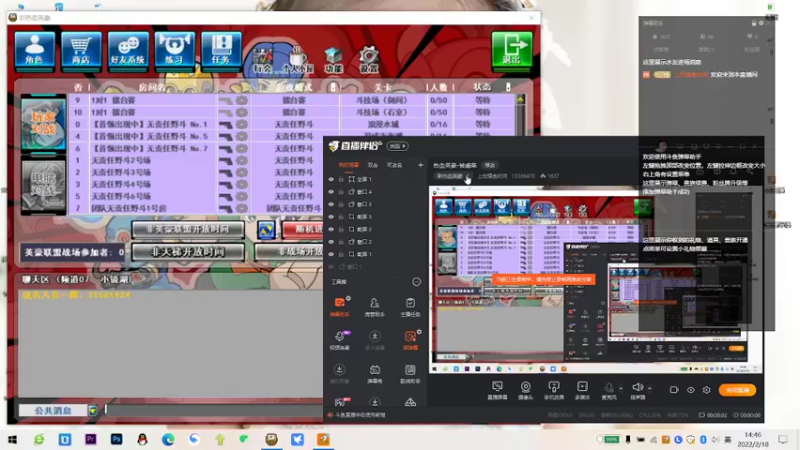Switch to second scene tab in 直播伴侣
Viewport: 800px width, 450px height.
tap(372, 165)
